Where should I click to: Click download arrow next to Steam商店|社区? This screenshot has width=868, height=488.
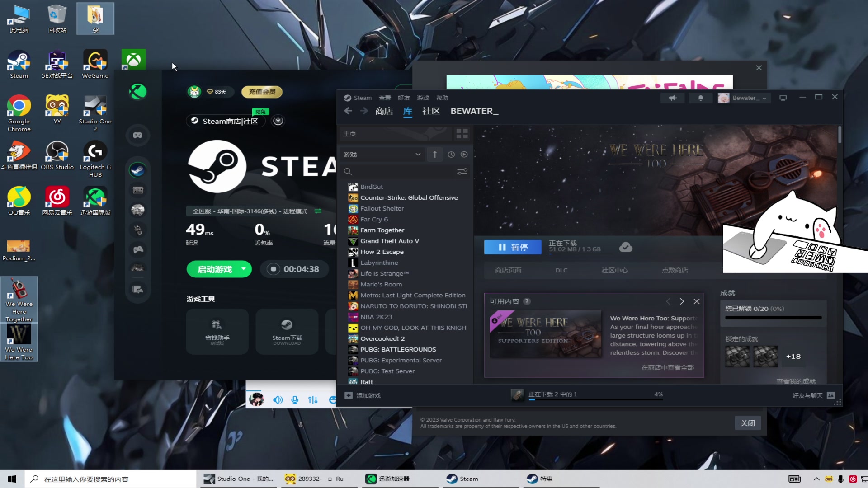coord(278,121)
